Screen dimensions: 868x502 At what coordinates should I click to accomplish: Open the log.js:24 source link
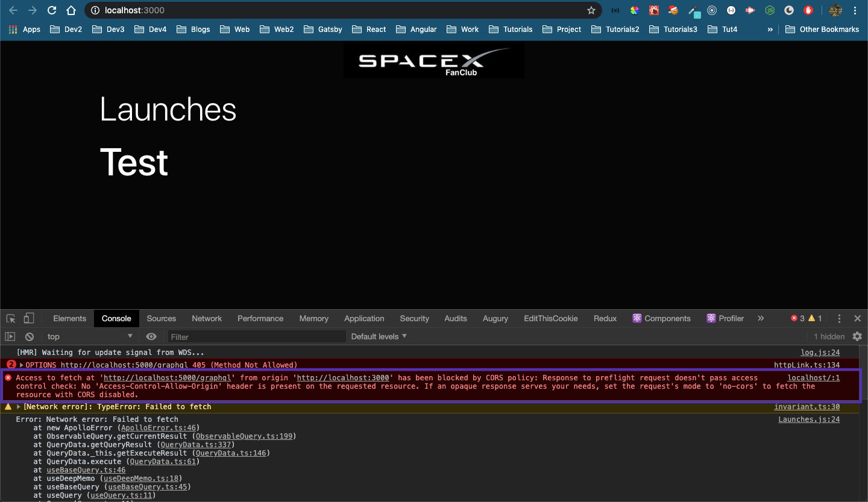click(x=820, y=353)
